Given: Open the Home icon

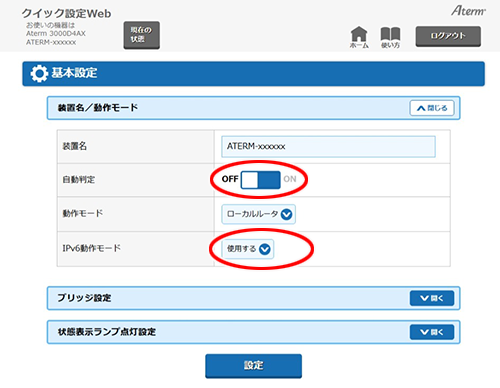Looking at the screenshot, I should [x=359, y=37].
